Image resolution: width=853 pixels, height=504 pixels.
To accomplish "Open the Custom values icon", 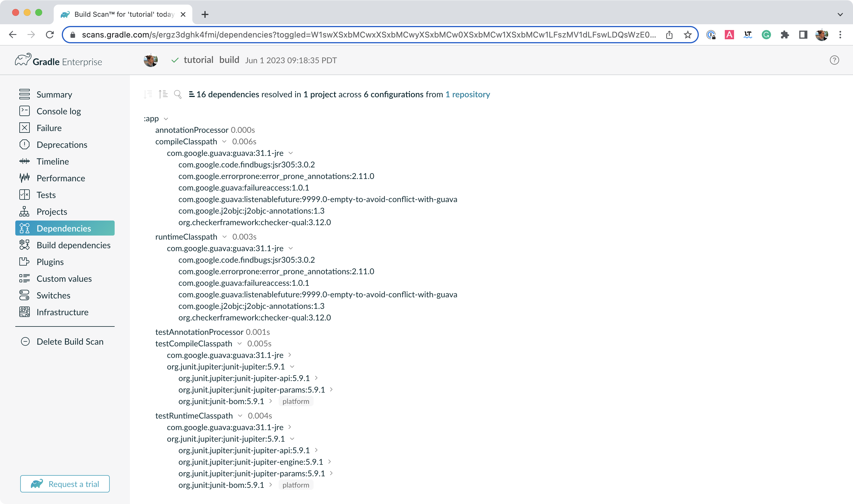I will 24,279.
